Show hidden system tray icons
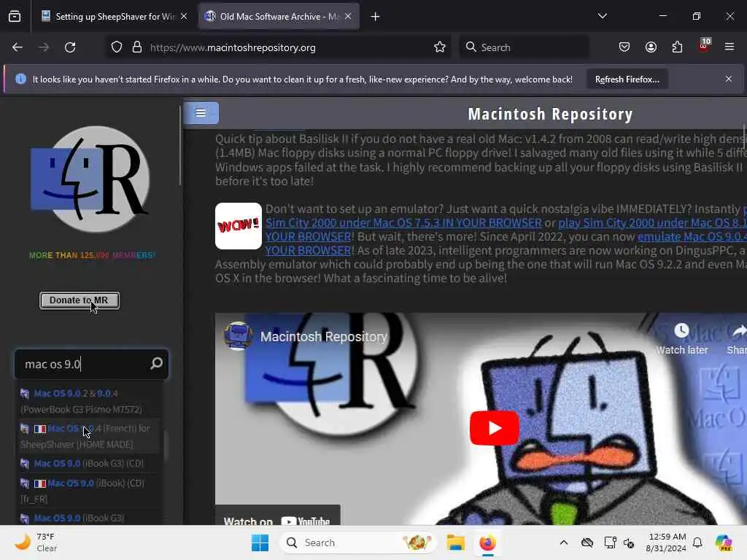This screenshot has height=560, width=747. click(x=564, y=542)
